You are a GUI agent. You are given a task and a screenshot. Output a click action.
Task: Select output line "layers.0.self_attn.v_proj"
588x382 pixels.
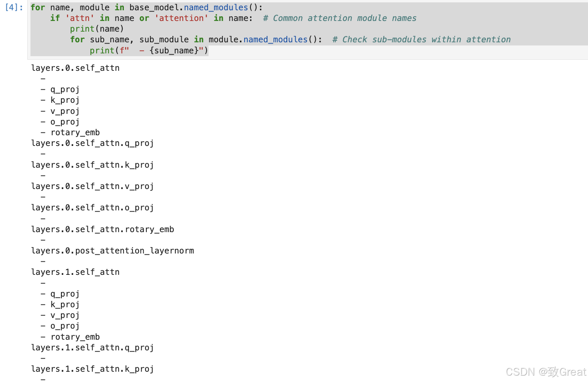tap(93, 186)
